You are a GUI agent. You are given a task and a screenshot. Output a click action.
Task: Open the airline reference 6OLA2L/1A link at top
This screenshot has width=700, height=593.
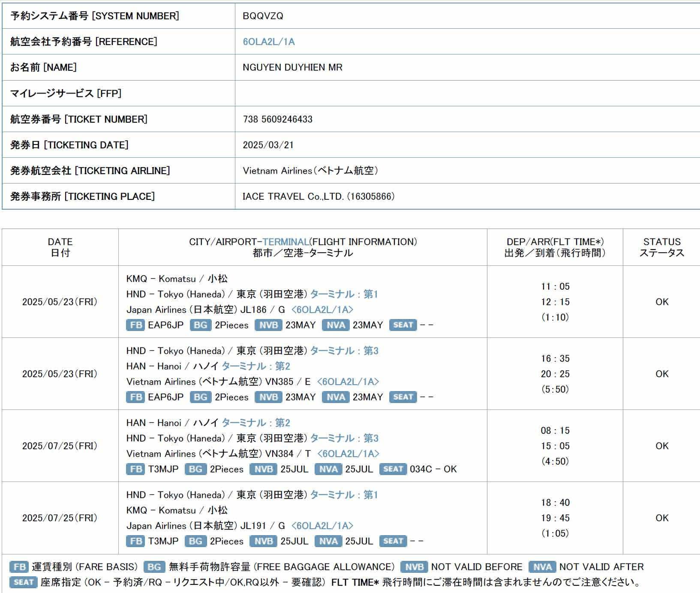point(269,42)
